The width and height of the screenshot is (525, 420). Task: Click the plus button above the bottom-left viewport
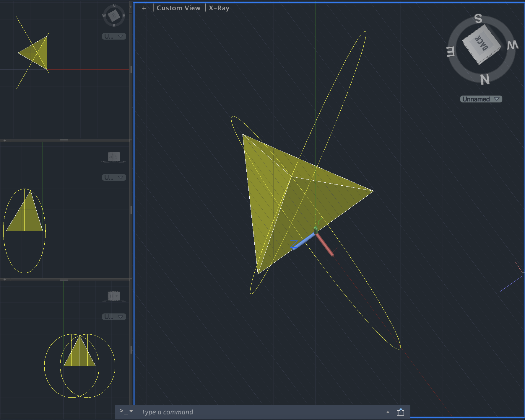click(x=5, y=280)
